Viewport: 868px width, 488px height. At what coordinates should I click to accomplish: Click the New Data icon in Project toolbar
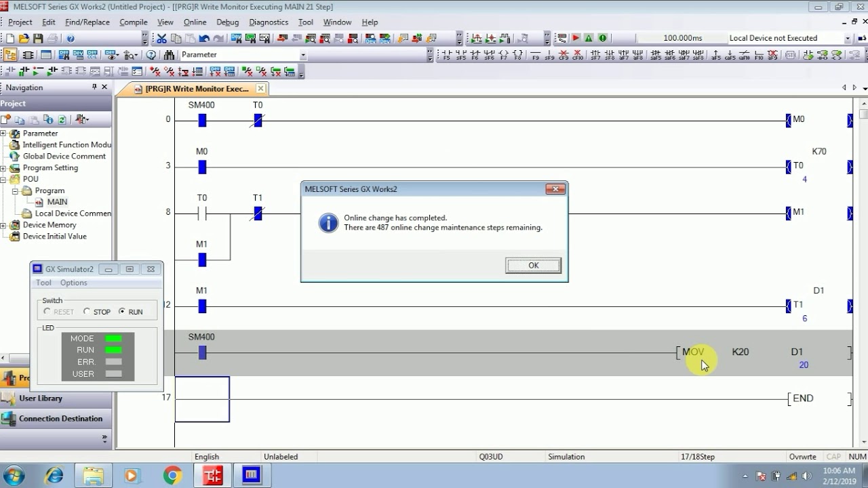pos(5,119)
